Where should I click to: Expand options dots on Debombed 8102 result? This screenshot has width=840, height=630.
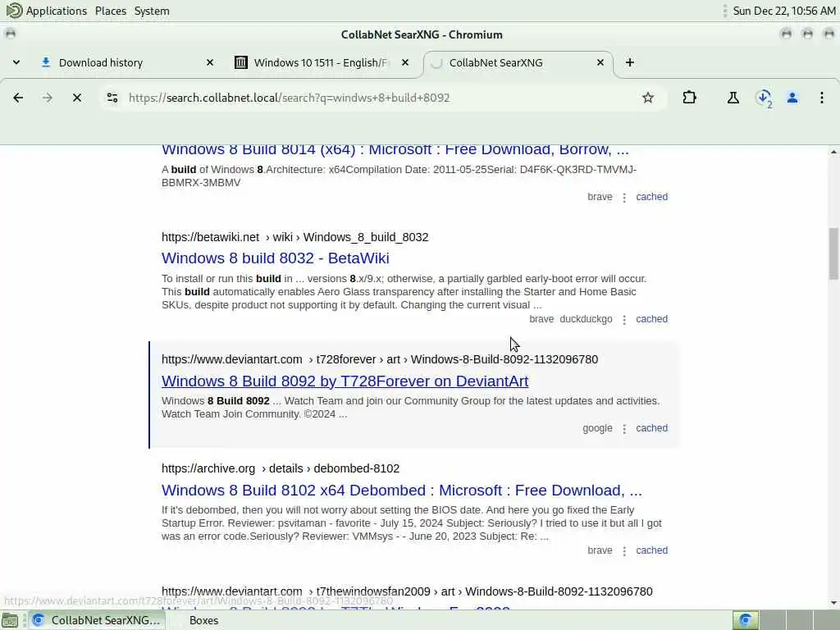(x=624, y=550)
